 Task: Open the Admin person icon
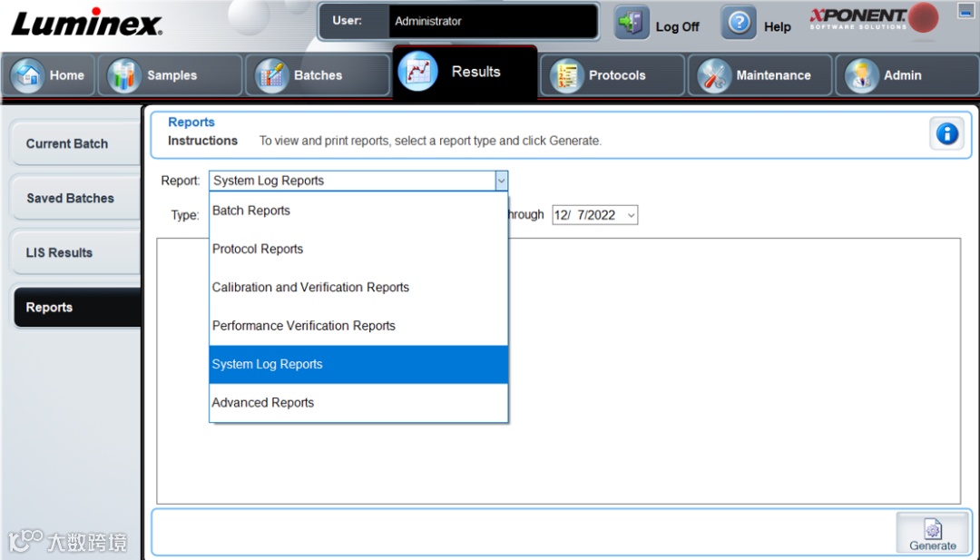[861, 75]
